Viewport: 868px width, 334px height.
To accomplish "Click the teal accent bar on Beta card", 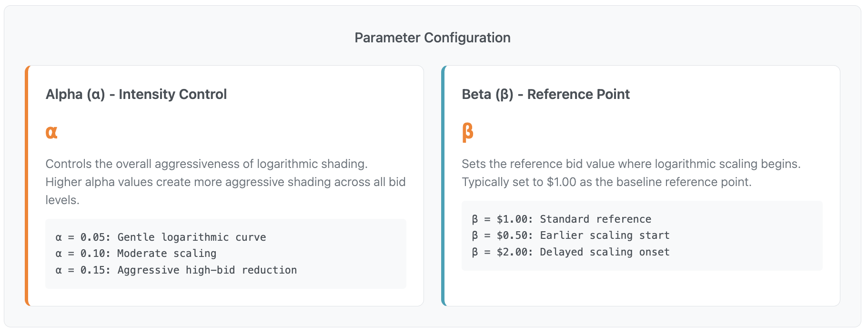I will 444,186.
